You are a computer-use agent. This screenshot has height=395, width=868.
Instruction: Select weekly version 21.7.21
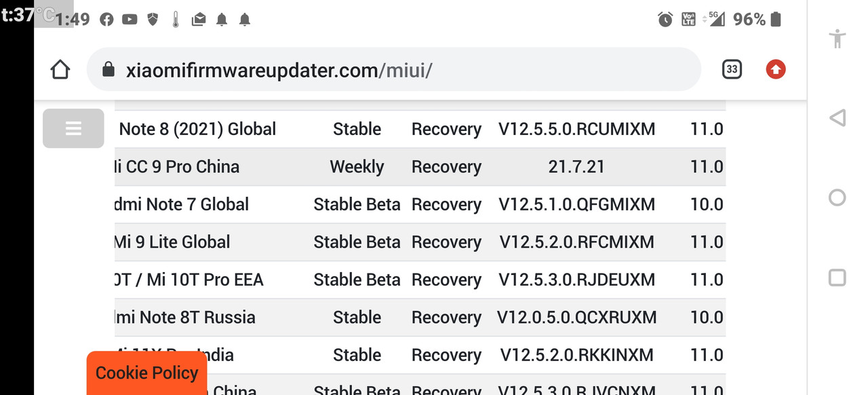tap(576, 167)
